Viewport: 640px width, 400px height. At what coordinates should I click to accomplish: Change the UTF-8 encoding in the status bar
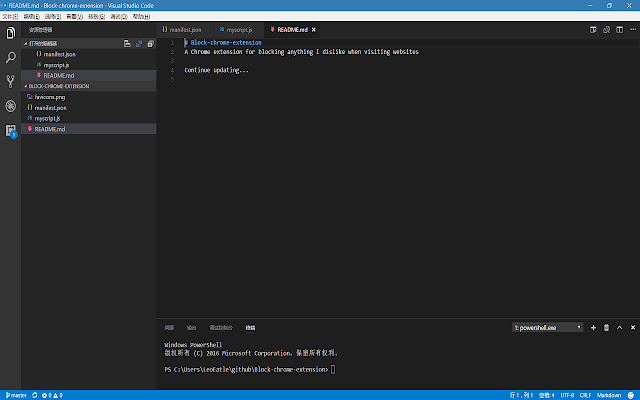[x=567, y=395]
